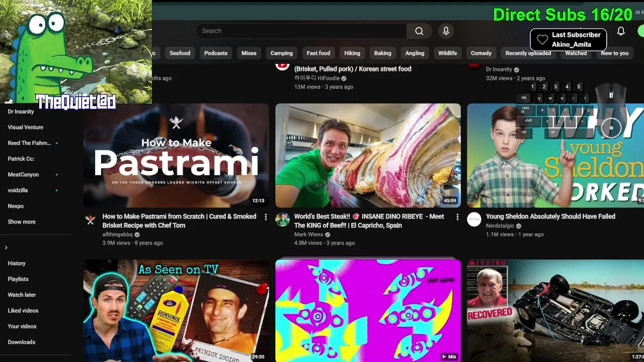Open Reed The Fishm... subscription

pyautogui.click(x=30, y=143)
